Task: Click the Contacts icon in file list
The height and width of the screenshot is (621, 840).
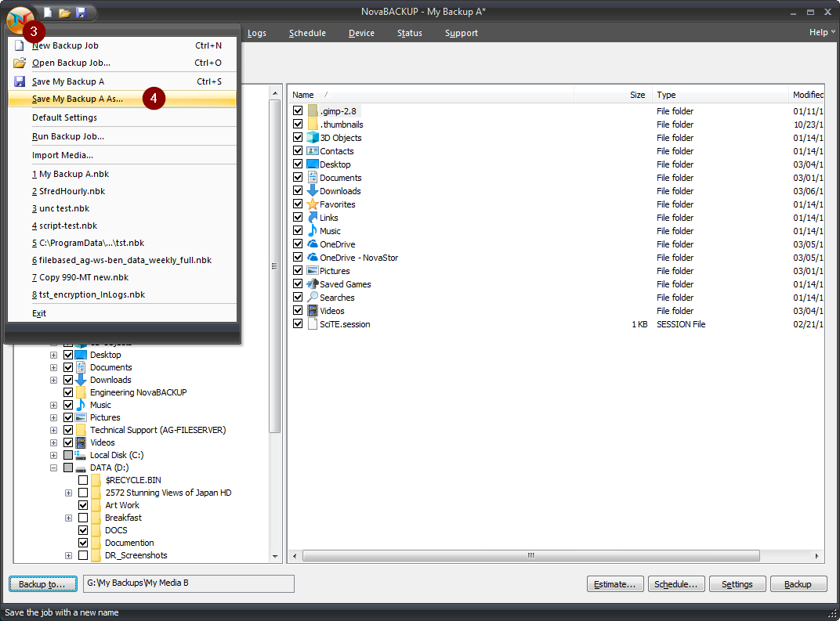Action: (313, 151)
